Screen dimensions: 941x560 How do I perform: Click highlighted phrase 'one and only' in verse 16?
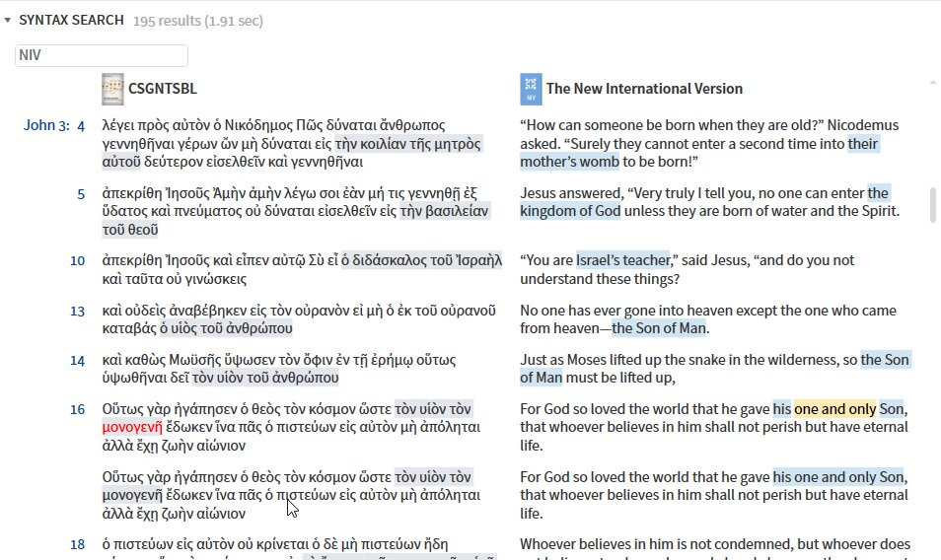coord(834,409)
